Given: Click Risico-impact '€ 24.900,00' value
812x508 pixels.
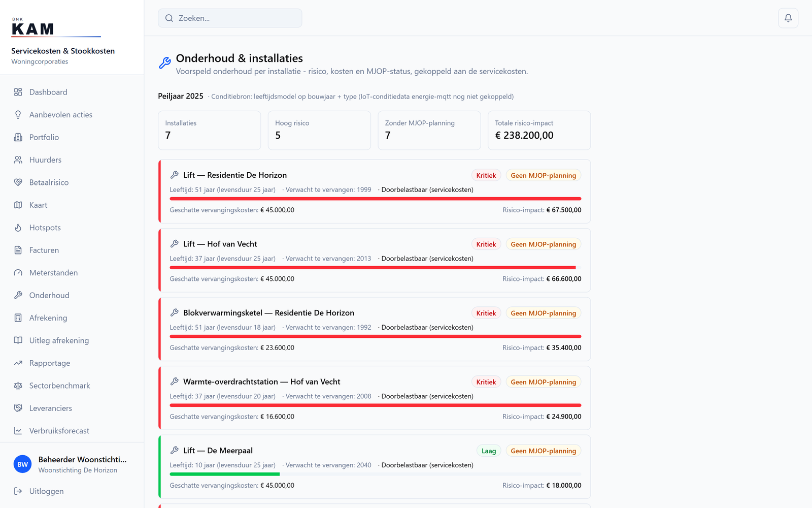Looking at the screenshot, I should point(564,417).
